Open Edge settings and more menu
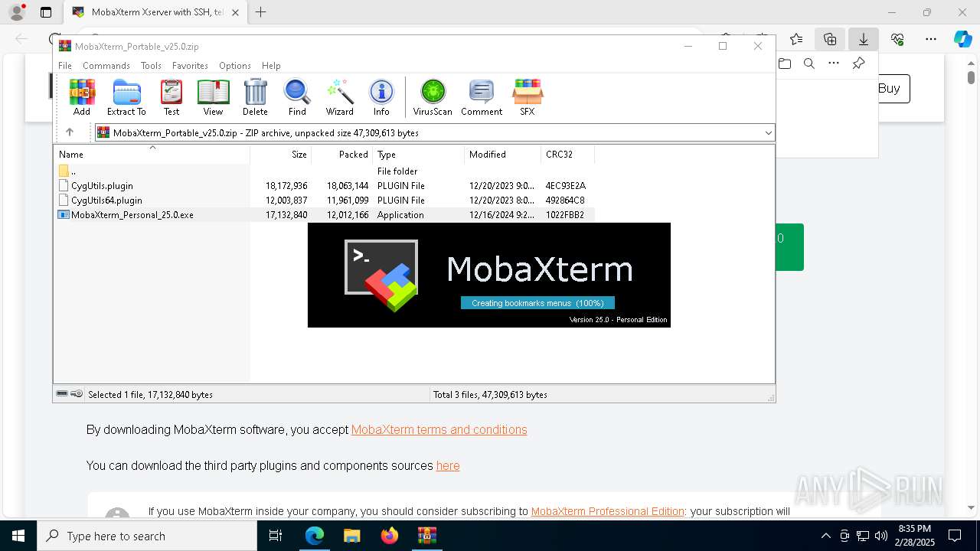The image size is (980, 551). 931,39
